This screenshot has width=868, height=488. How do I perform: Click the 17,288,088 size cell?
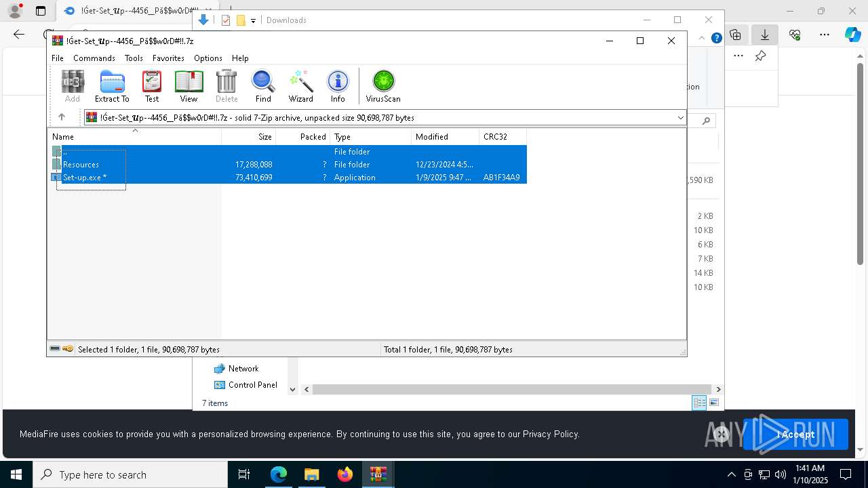click(x=254, y=165)
